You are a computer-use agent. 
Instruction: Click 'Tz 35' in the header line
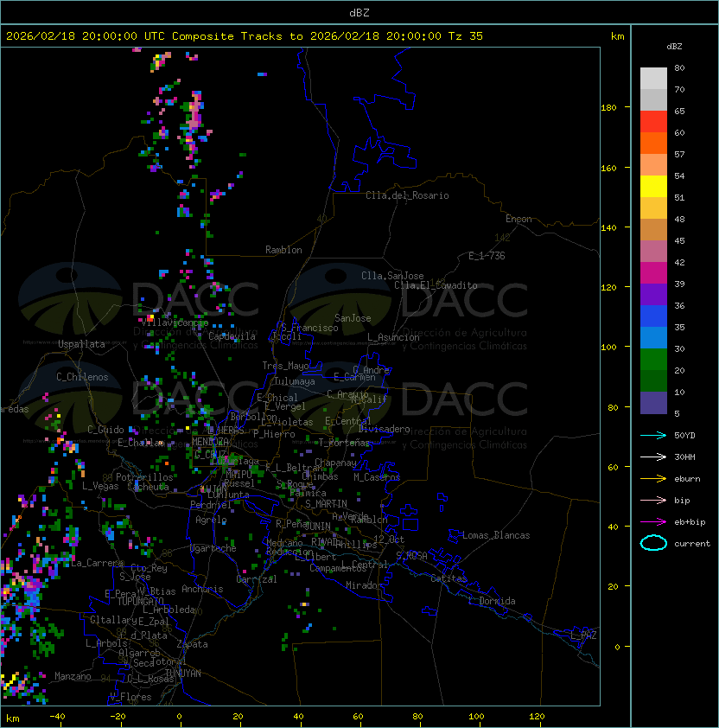pos(466,36)
